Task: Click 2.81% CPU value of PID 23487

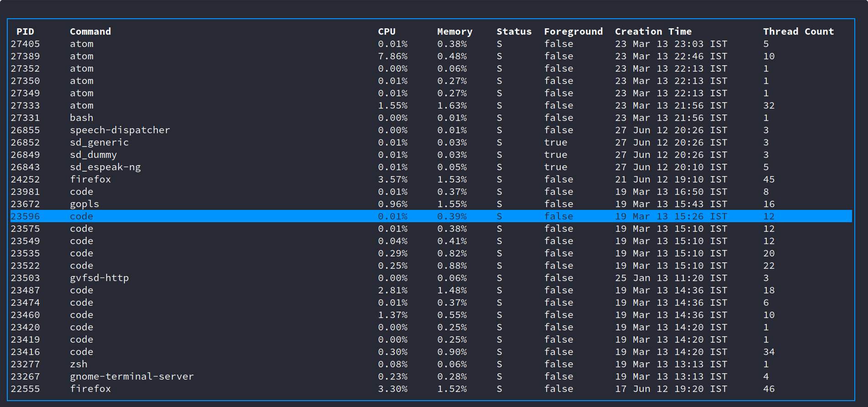Action: click(x=393, y=290)
